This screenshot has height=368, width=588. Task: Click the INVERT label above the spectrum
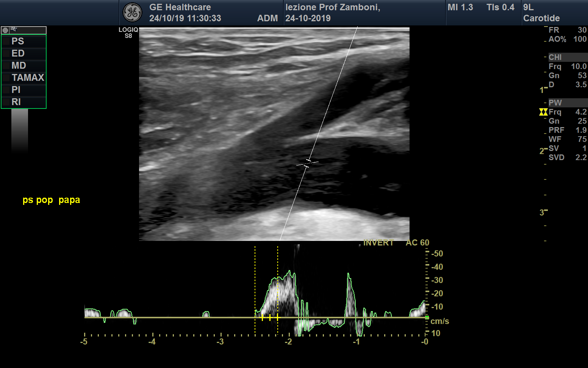tap(378, 243)
